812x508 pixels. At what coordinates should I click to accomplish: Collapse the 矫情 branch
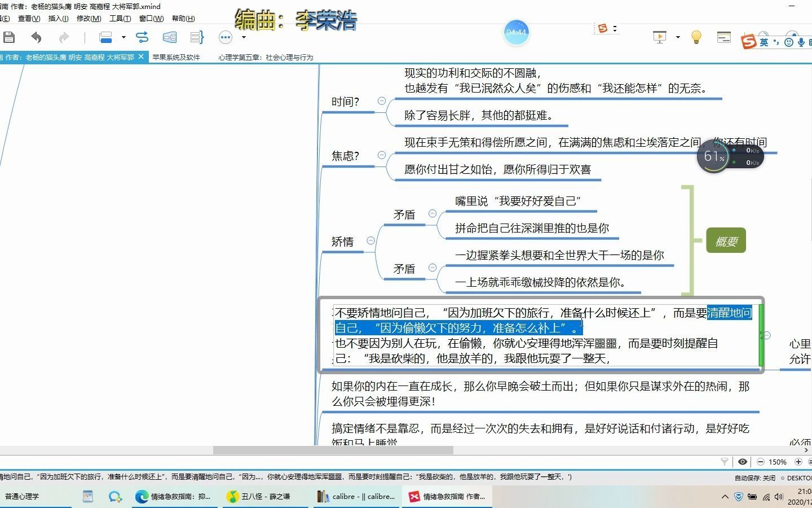pyautogui.click(x=370, y=240)
